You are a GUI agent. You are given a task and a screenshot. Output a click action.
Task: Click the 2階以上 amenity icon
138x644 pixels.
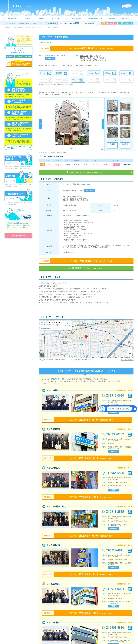click(x=78, y=80)
